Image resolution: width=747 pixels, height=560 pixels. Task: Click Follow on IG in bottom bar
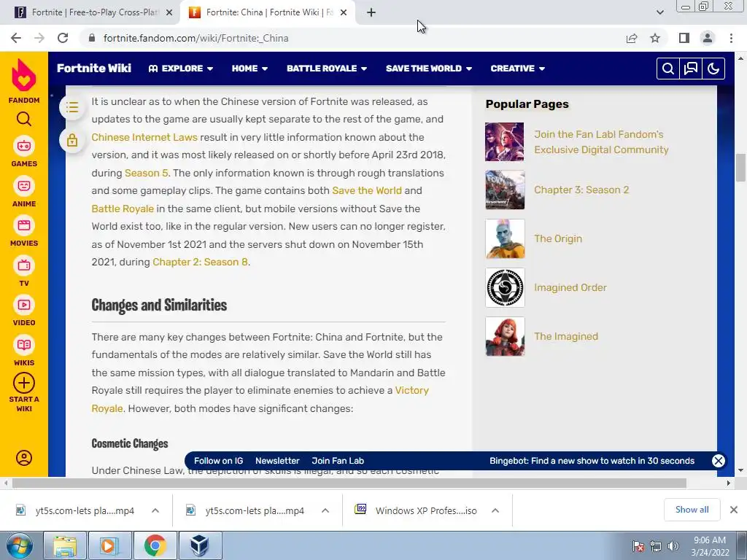[219, 461]
